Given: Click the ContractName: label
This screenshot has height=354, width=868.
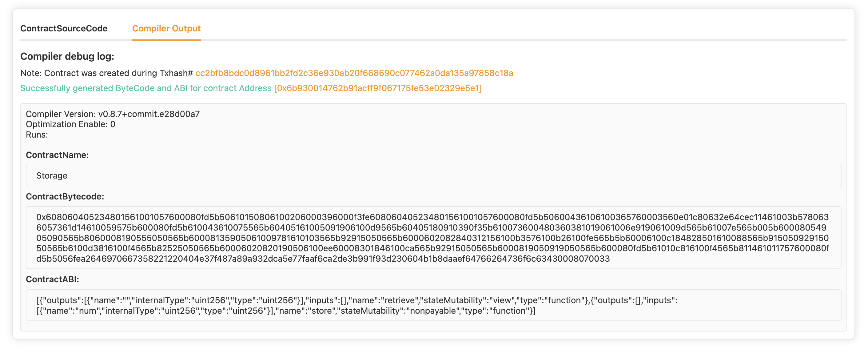Looking at the screenshot, I should (57, 155).
